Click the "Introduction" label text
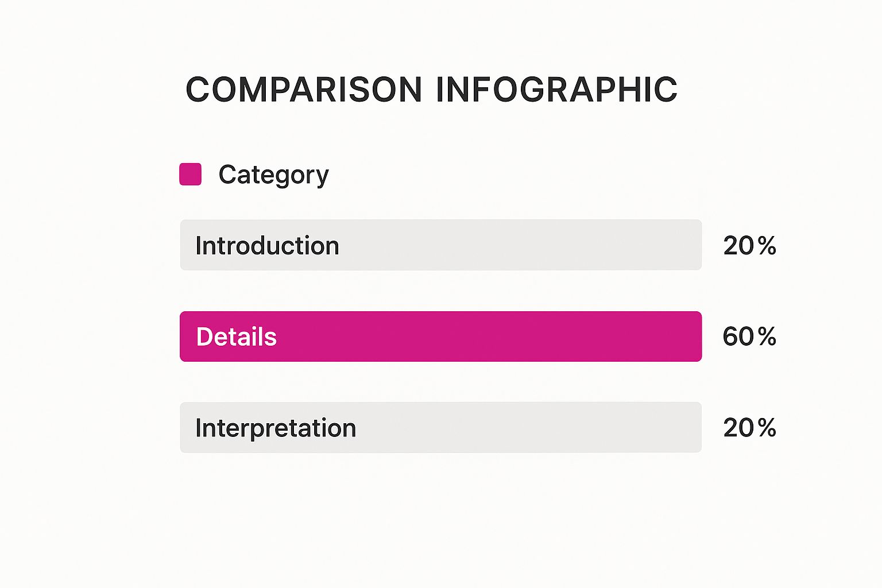The width and height of the screenshot is (882, 588). [267, 246]
